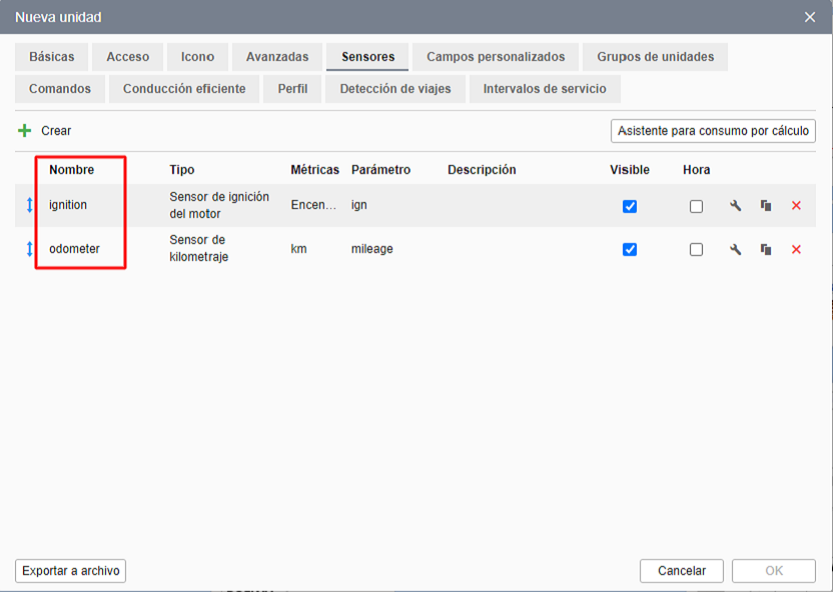Click the Cancelar button
The width and height of the screenshot is (833, 592).
pyautogui.click(x=682, y=571)
